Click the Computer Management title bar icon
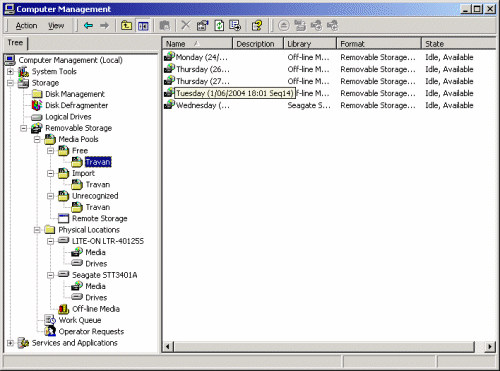 [10, 9]
